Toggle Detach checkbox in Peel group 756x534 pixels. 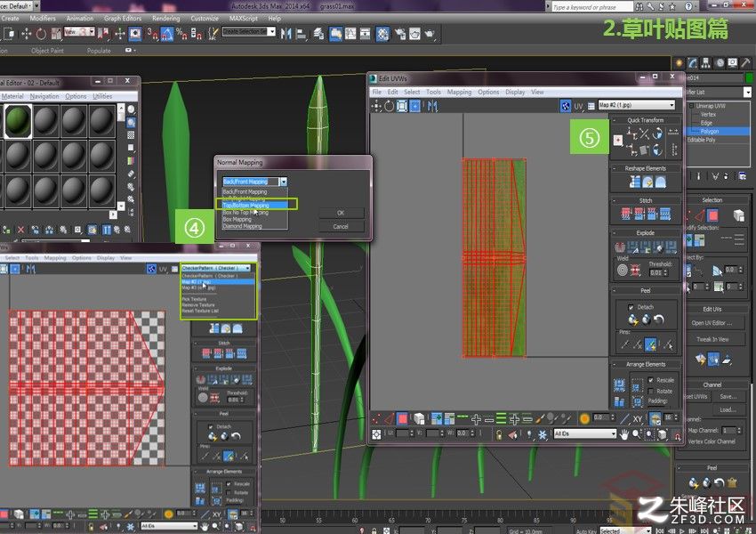tap(631, 307)
